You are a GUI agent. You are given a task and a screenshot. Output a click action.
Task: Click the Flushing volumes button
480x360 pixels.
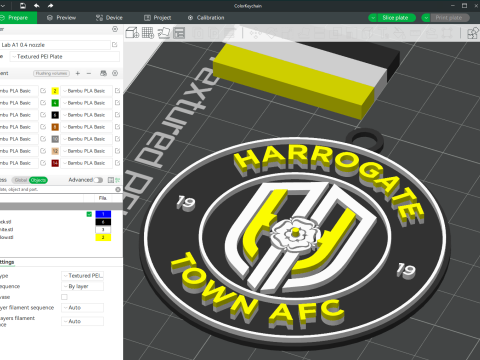(51, 73)
